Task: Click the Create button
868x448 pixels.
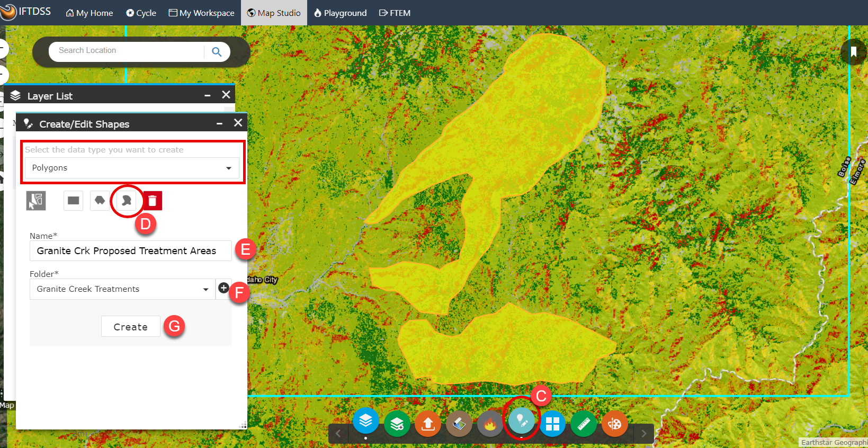Action: [131, 327]
